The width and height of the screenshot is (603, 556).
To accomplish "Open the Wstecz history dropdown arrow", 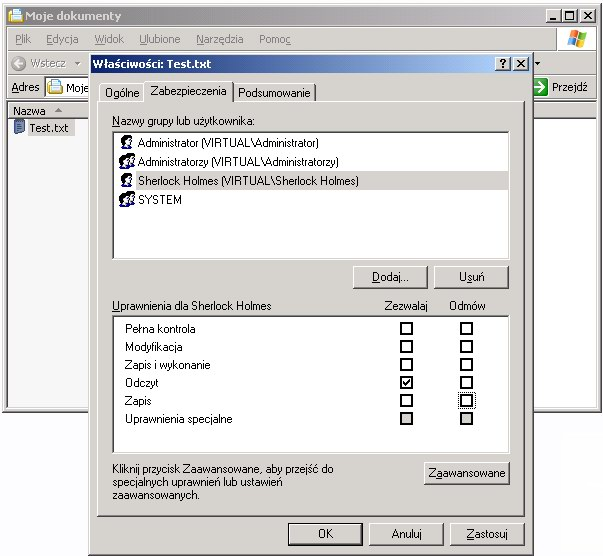I will (77, 63).
